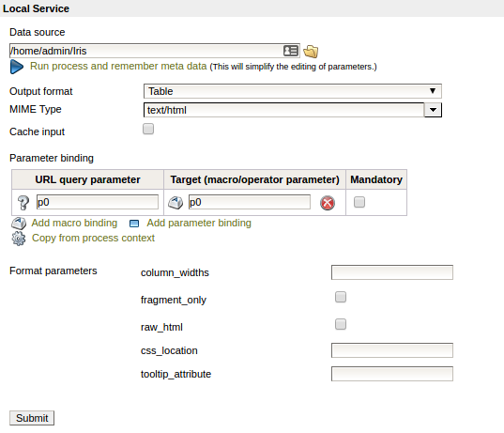This screenshot has width=504, height=433.
Task: Click the macro icon before target p0 field
Action: (176, 203)
